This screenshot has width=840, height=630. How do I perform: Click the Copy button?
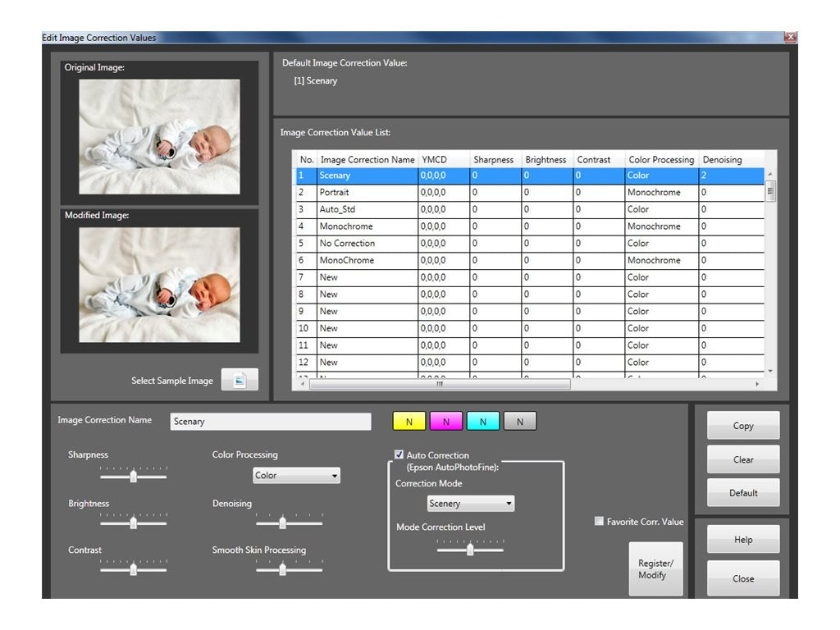click(x=743, y=426)
